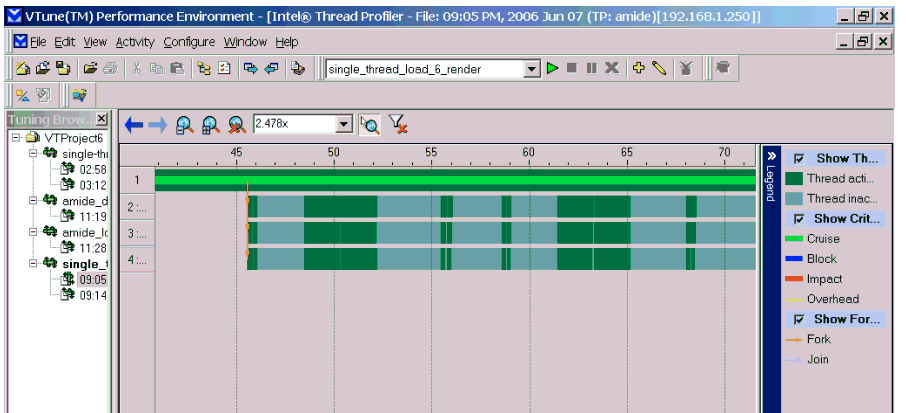The width and height of the screenshot is (906, 413).
Task: Open the Configure menu
Action: pyautogui.click(x=189, y=42)
